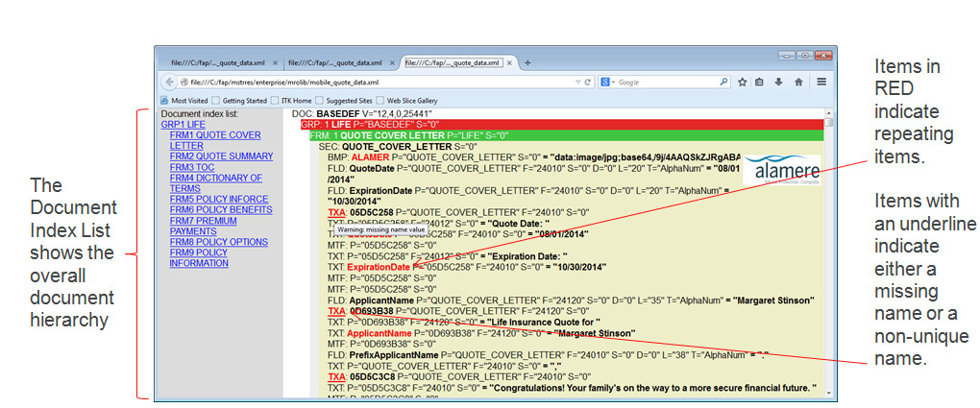Click the vertical scrollbar thumb

click(x=829, y=123)
